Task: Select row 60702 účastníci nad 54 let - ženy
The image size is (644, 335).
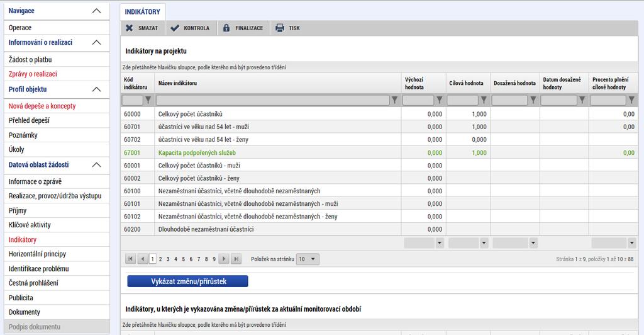Action: pos(379,139)
